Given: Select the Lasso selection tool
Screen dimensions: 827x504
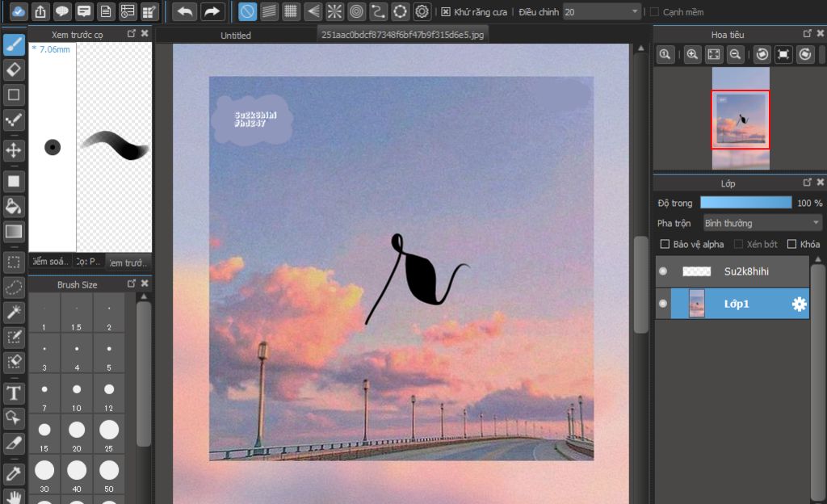Looking at the screenshot, I should 14,288.
